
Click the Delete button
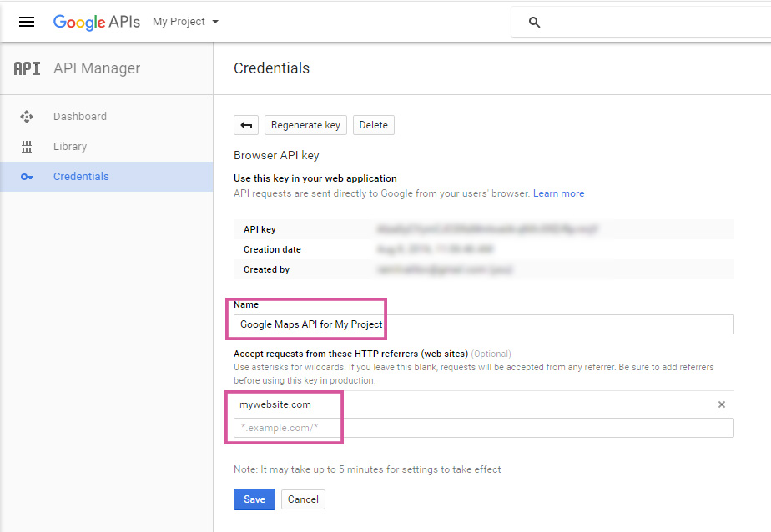tap(373, 125)
